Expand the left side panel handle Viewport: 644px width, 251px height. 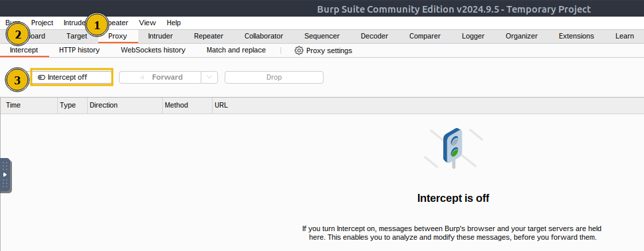5,175
